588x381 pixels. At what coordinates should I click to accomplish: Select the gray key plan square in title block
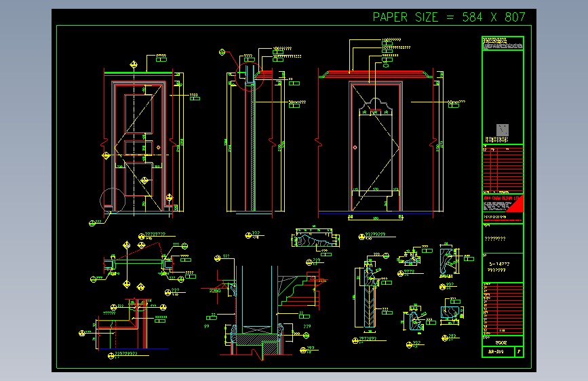(x=503, y=129)
